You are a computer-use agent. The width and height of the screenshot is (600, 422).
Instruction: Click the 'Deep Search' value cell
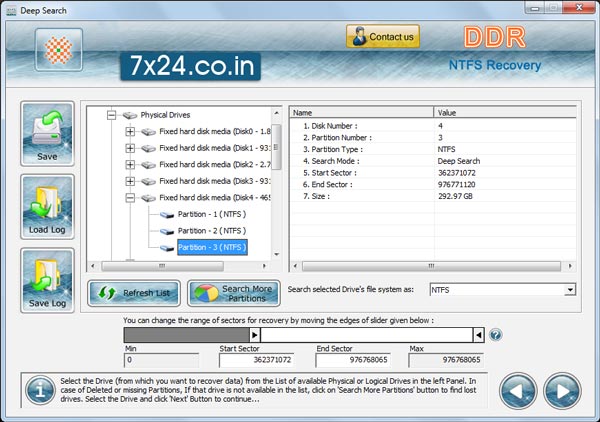[459, 161]
